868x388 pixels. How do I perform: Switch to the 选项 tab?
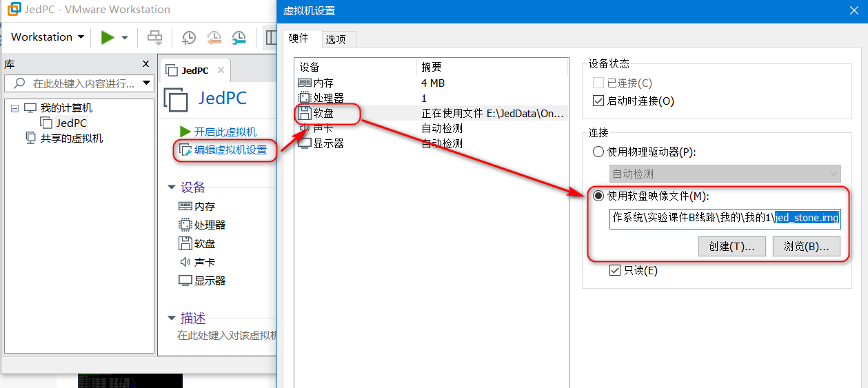click(x=336, y=39)
